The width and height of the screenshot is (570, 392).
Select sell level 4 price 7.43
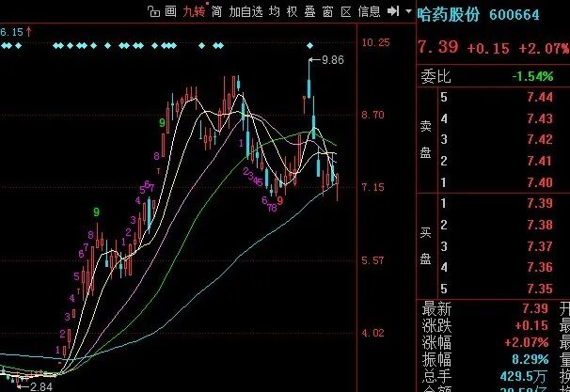[540, 118]
